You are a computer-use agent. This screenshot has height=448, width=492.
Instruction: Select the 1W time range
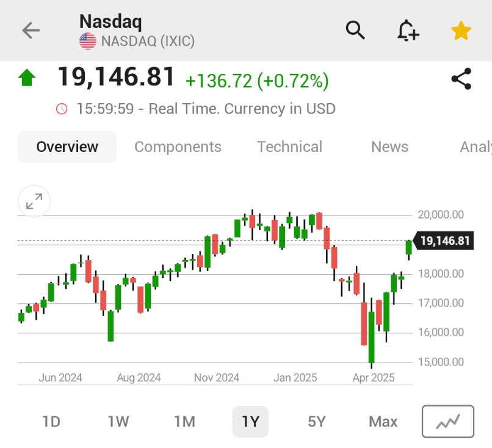(x=118, y=422)
